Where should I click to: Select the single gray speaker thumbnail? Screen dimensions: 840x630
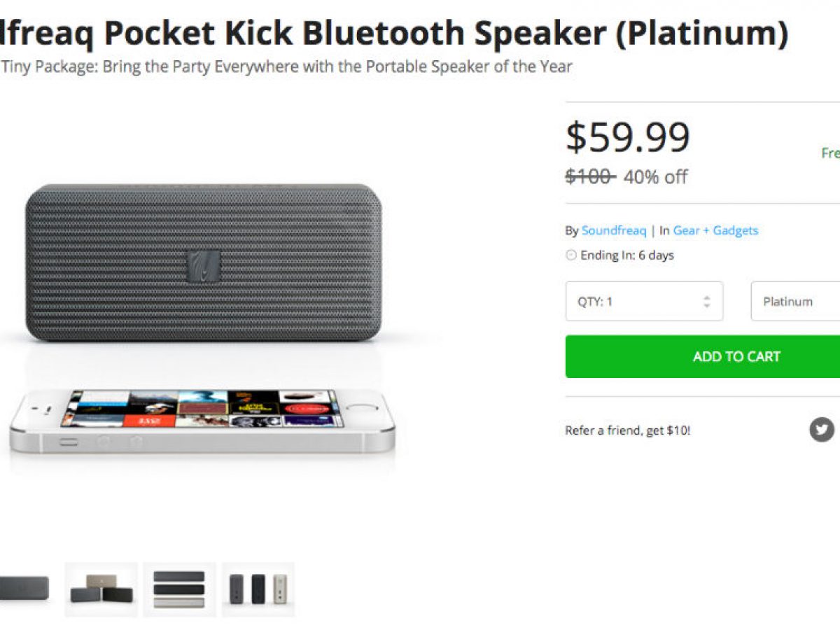point(24,589)
